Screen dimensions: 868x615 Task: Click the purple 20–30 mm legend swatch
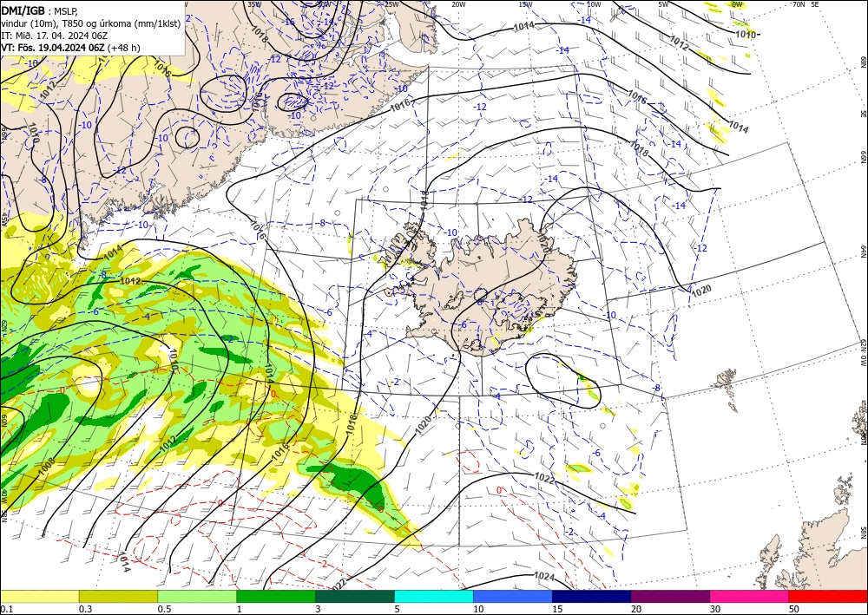coord(670,596)
